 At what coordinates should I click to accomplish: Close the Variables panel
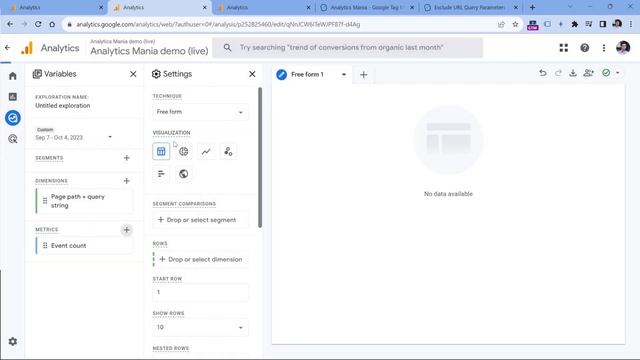(x=133, y=74)
